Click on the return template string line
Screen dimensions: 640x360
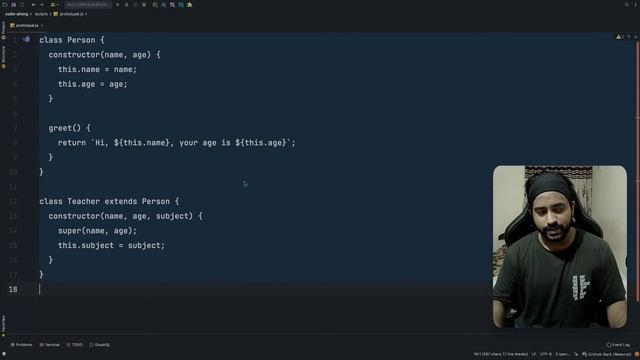(x=176, y=143)
